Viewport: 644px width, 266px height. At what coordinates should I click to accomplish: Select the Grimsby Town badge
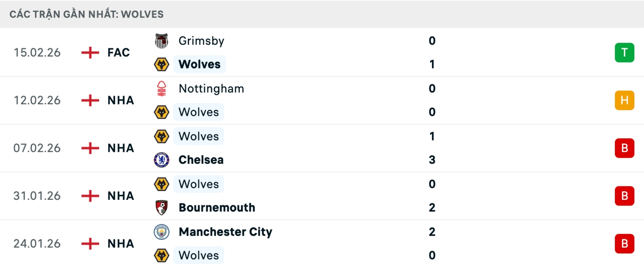pos(162,41)
